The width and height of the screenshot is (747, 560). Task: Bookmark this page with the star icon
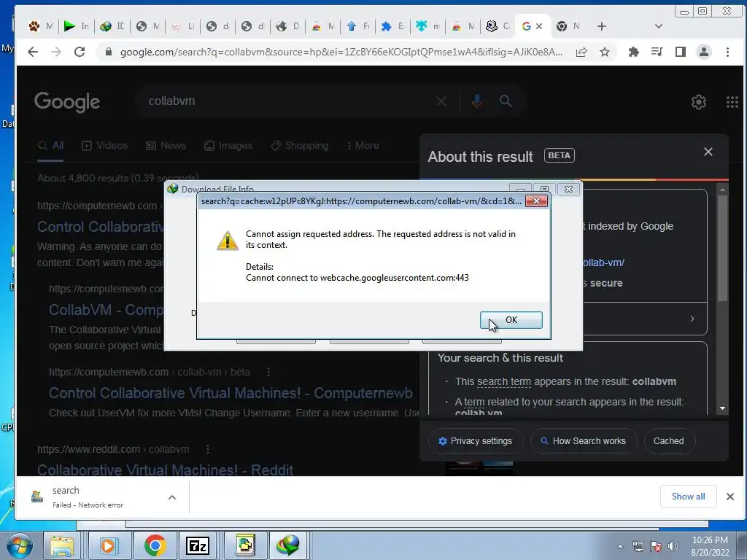coord(605,52)
